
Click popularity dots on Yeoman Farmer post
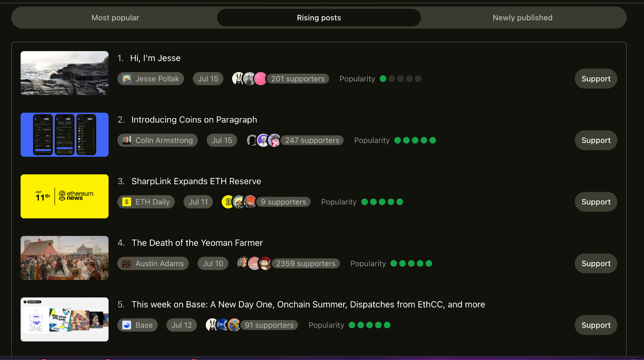click(x=411, y=263)
